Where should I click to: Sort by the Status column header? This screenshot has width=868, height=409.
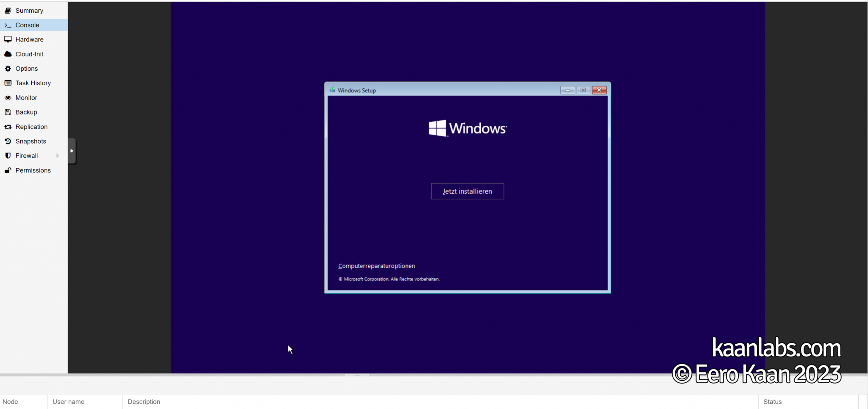pos(808,402)
